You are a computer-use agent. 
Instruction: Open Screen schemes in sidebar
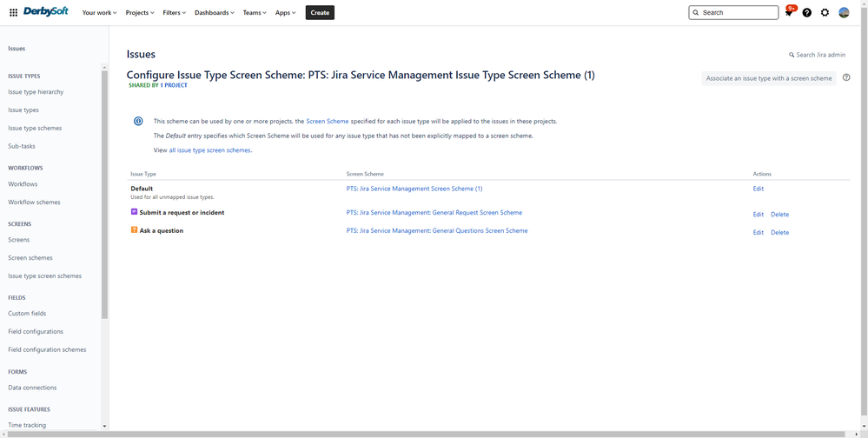(30, 257)
